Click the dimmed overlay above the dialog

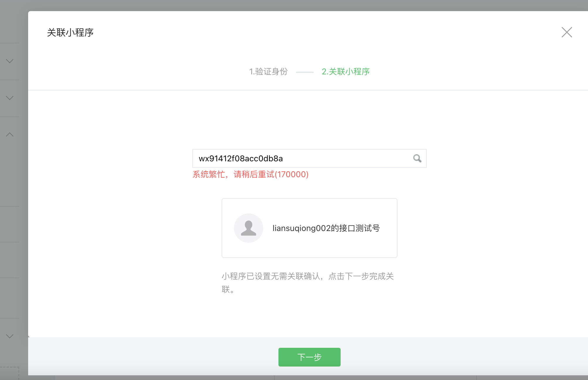pos(293,5)
